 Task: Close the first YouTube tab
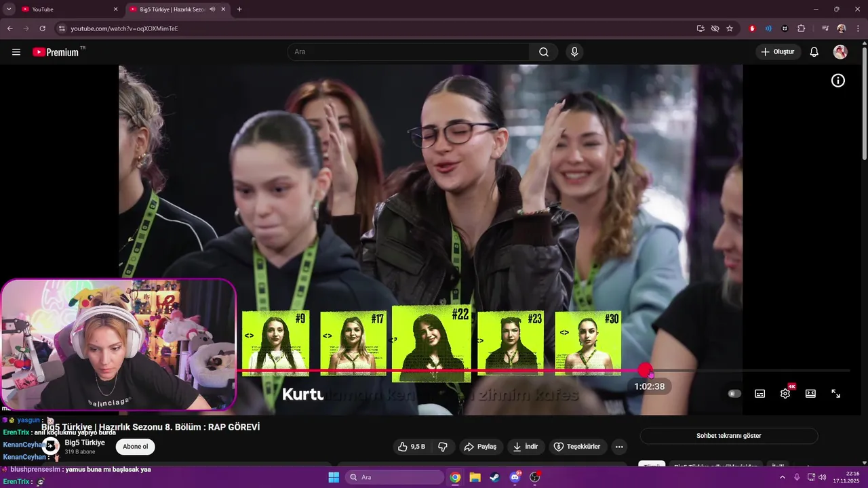[x=115, y=9]
